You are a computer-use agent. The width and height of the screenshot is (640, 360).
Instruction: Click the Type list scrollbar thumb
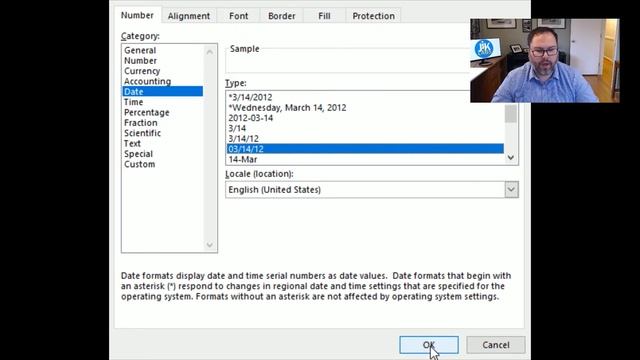point(511,113)
